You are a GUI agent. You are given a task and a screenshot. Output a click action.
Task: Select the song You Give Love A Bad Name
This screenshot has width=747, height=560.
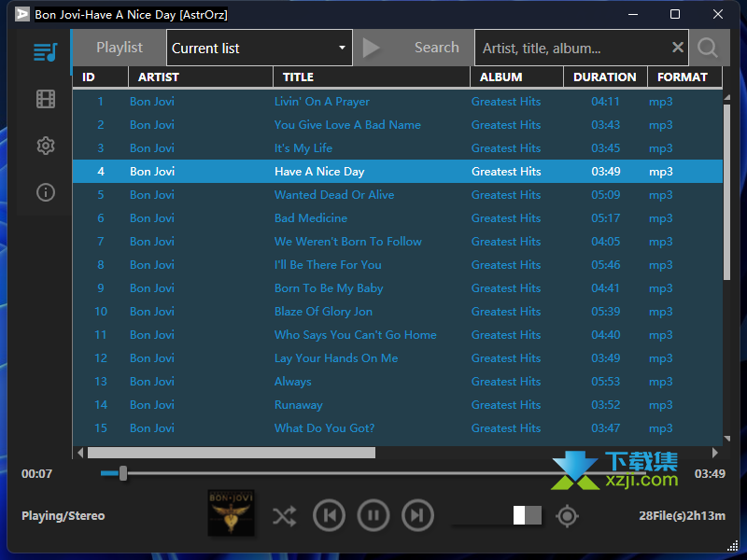coord(398,125)
